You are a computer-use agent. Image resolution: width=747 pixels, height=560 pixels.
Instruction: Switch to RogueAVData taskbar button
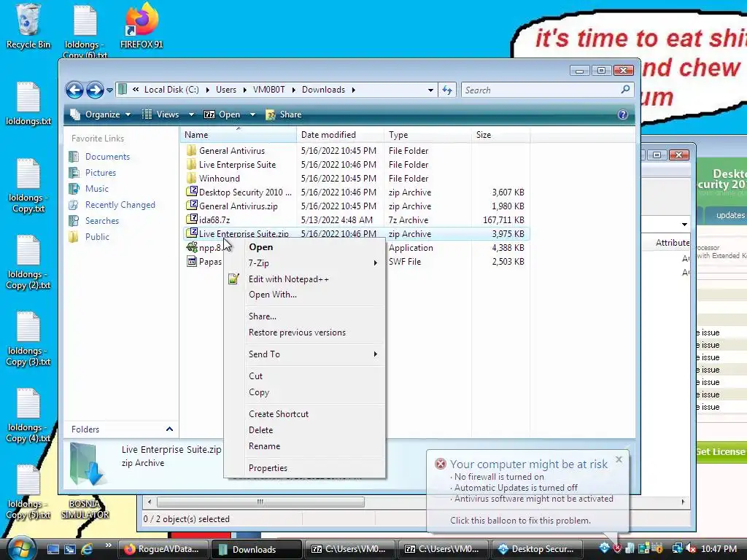(x=163, y=549)
